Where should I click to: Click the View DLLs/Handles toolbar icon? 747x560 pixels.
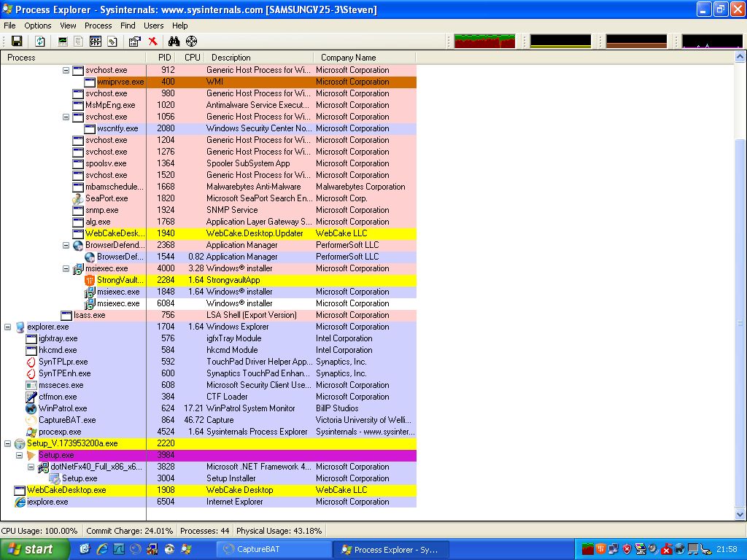[112, 42]
